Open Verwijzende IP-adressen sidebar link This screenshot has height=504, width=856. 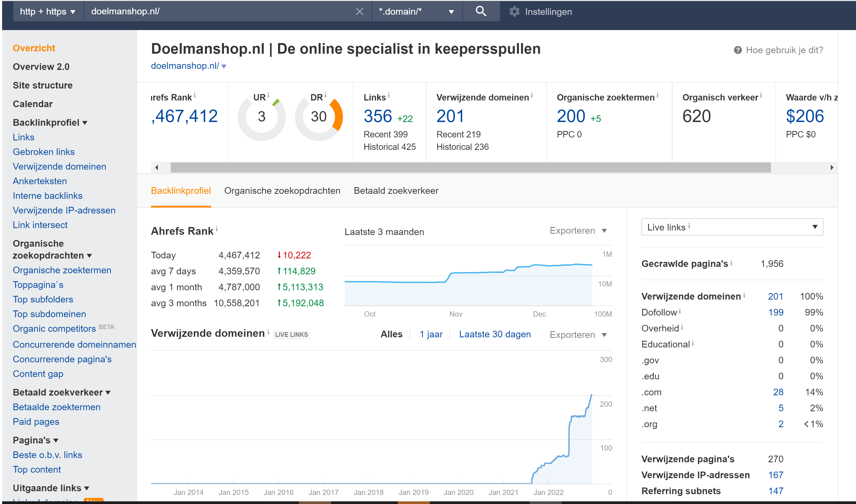point(64,210)
